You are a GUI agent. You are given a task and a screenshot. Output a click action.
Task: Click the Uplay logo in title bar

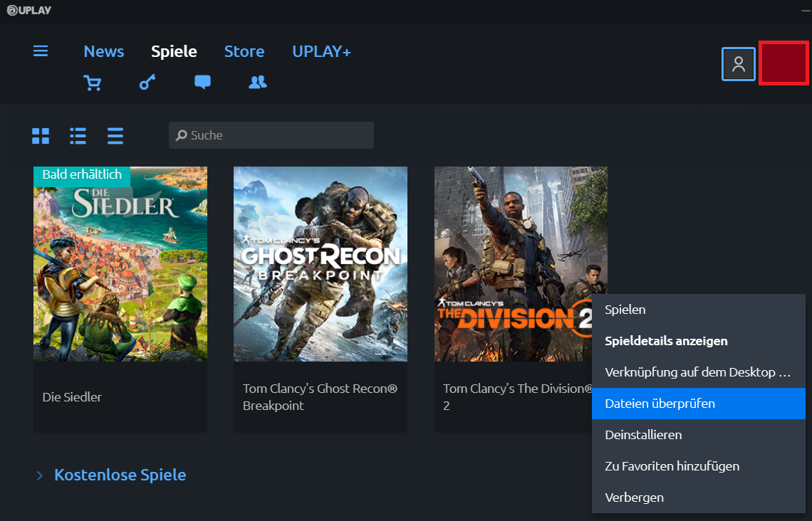click(29, 11)
